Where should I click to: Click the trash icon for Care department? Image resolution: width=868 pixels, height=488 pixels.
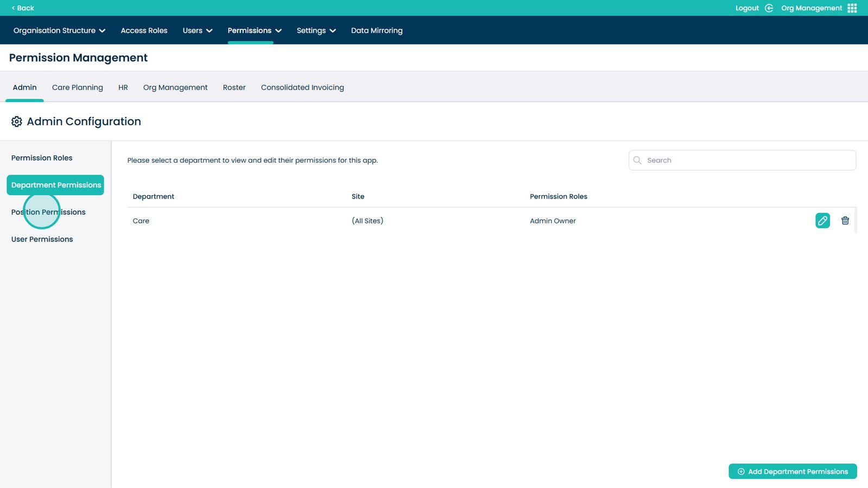point(845,221)
